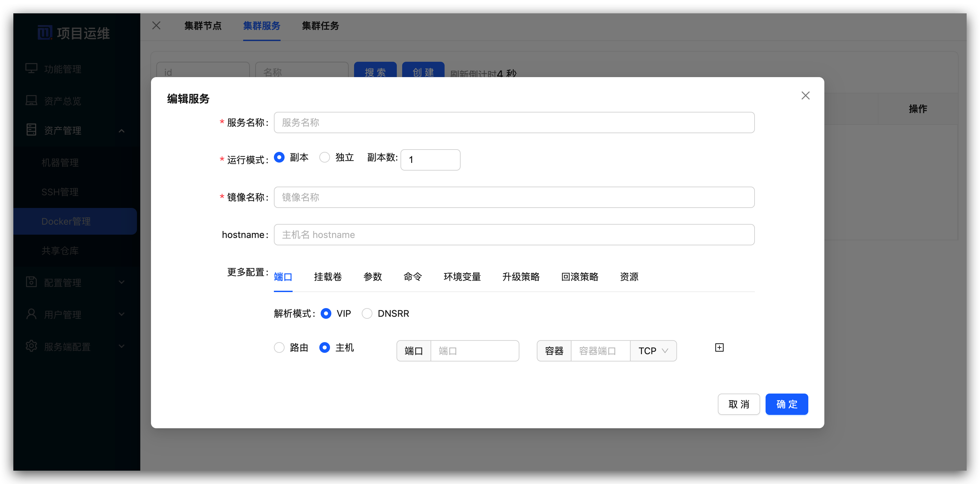Choose DNSRR resolution mode
The image size is (980, 484).
[x=367, y=314]
